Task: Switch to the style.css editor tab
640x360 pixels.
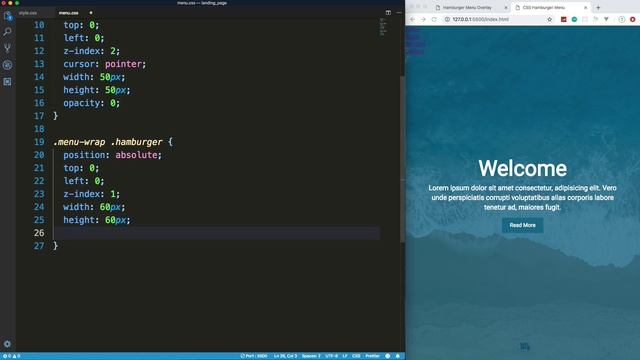Action: coord(28,13)
